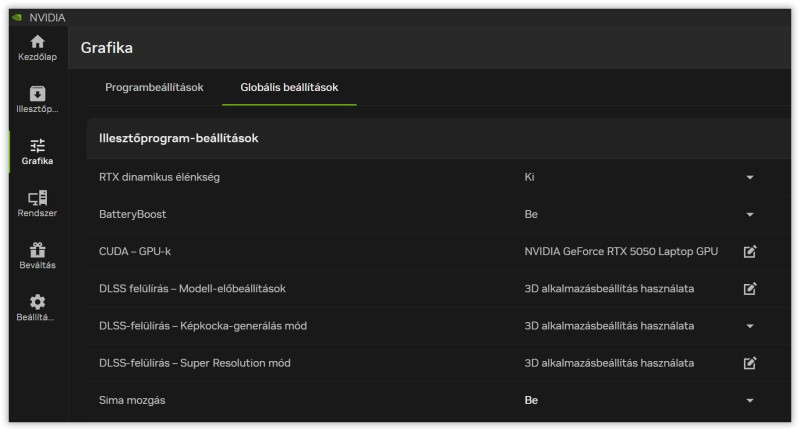800x431 pixels.
Task: Click the NVIDIA GeForce RTX 5050 Laptop GPU value
Action: 621,251
